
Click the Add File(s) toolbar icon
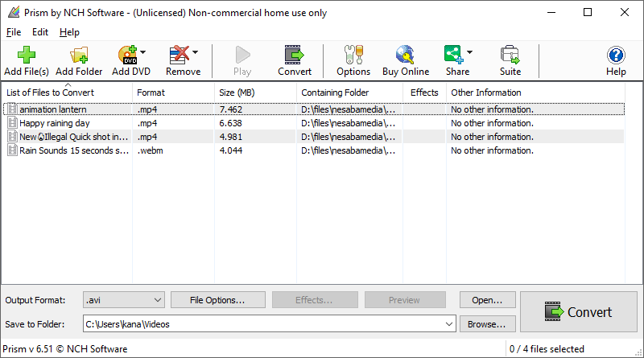[27, 55]
